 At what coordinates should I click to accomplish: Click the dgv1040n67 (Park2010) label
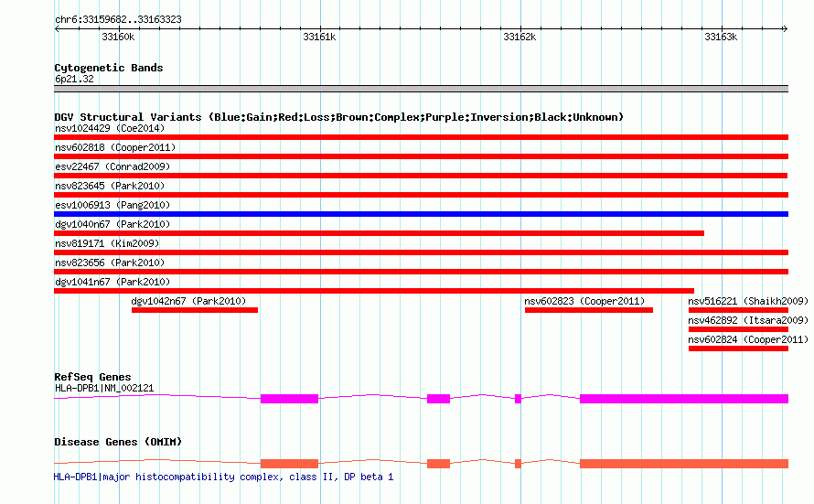click(112, 224)
